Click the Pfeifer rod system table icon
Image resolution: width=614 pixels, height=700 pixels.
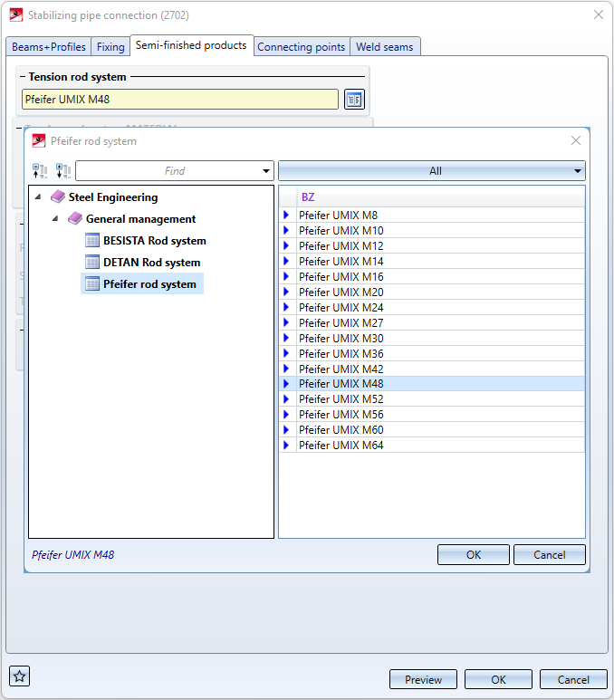point(92,284)
